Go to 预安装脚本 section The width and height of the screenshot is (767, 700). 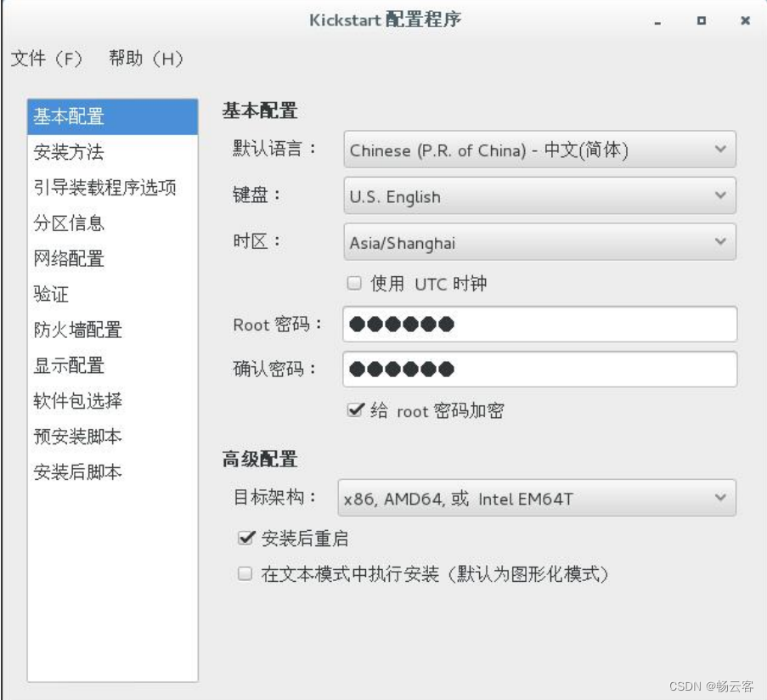click(x=112, y=437)
